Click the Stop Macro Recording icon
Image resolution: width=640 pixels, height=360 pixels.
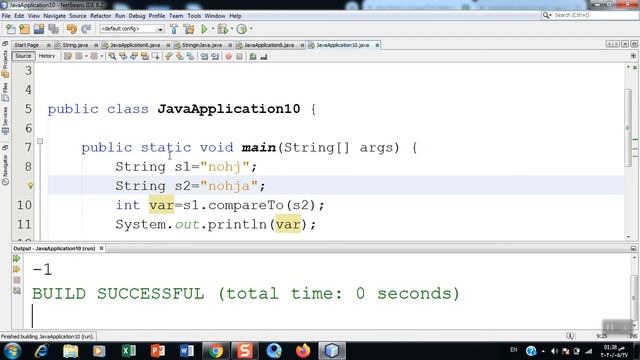pyautogui.click(x=239, y=56)
